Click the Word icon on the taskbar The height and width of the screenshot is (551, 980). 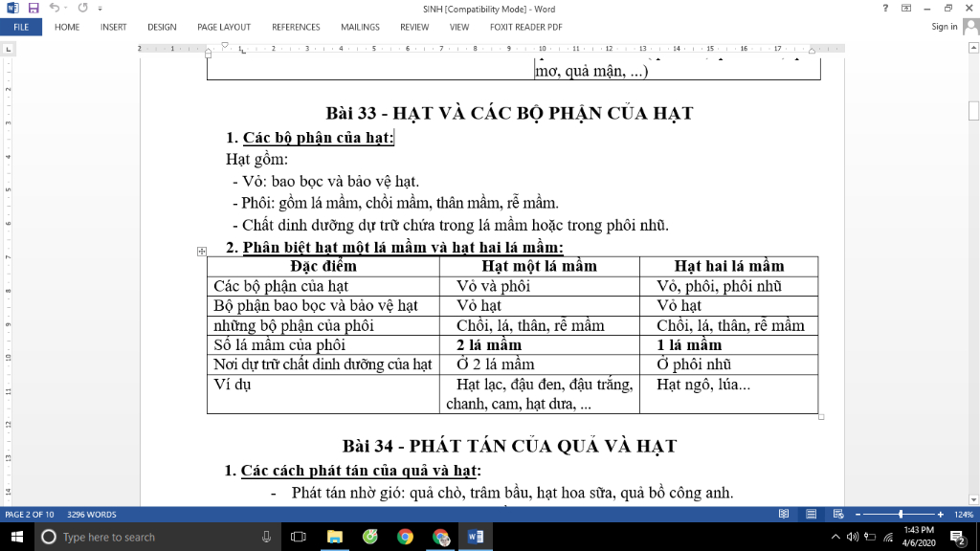(476, 537)
